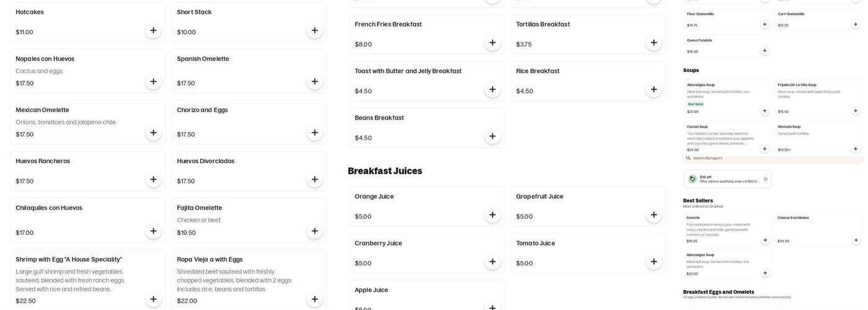Screen dimensions: 868x310
Task: Open the $10 off promo offer
Action: point(725,179)
